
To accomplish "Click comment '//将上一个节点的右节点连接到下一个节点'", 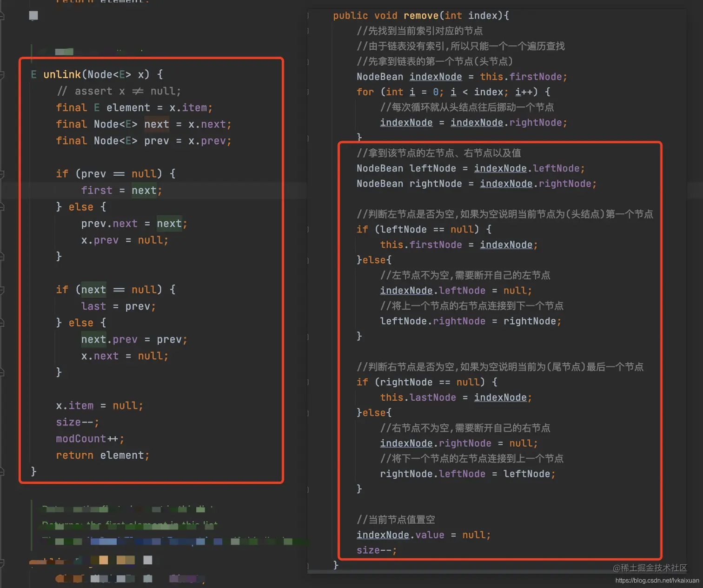I will 472,306.
